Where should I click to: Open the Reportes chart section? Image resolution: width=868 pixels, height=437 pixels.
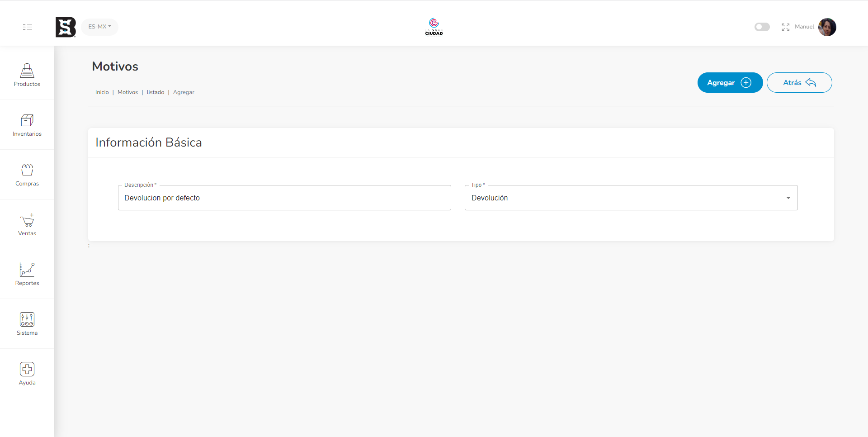coord(27,274)
